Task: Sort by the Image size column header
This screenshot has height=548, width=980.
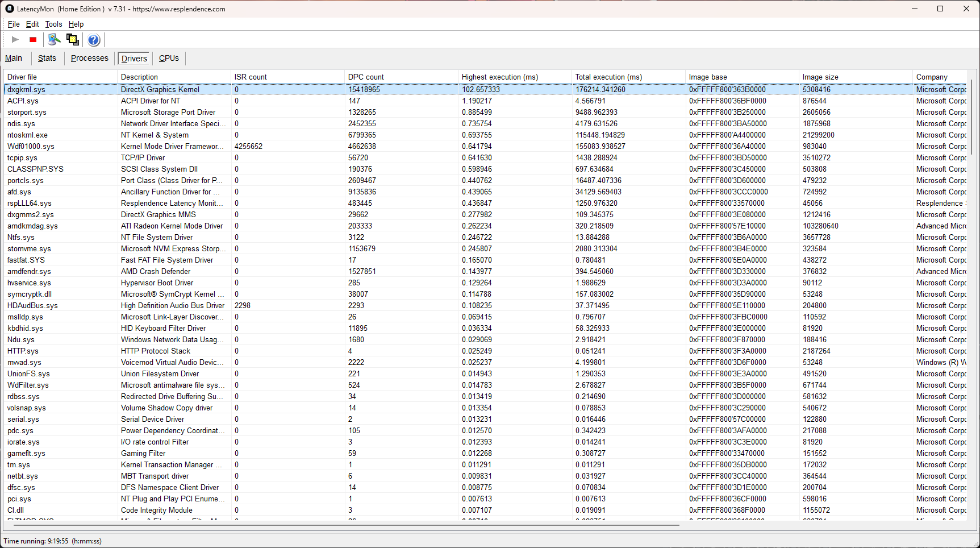Action: coord(856,77)
